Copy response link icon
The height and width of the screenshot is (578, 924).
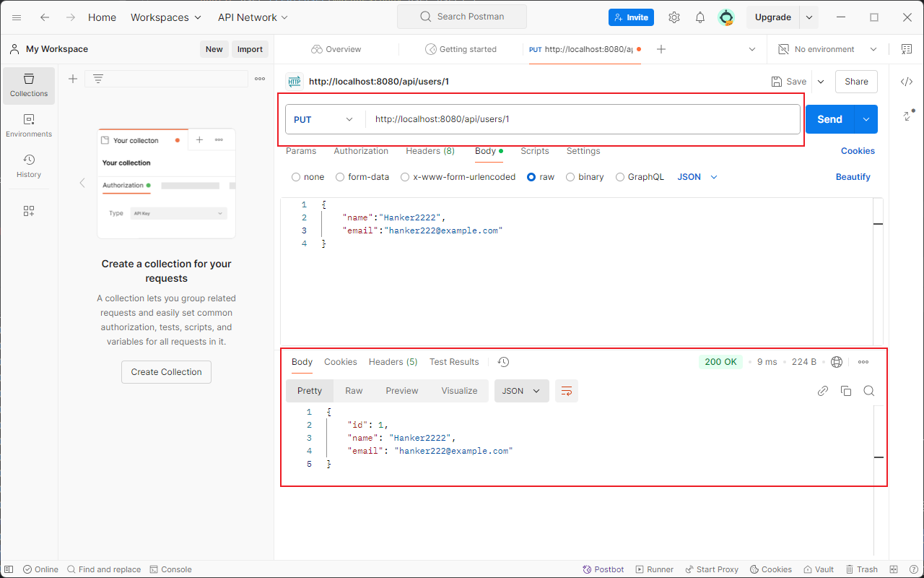pyautogui.click(x=823, y=391)
